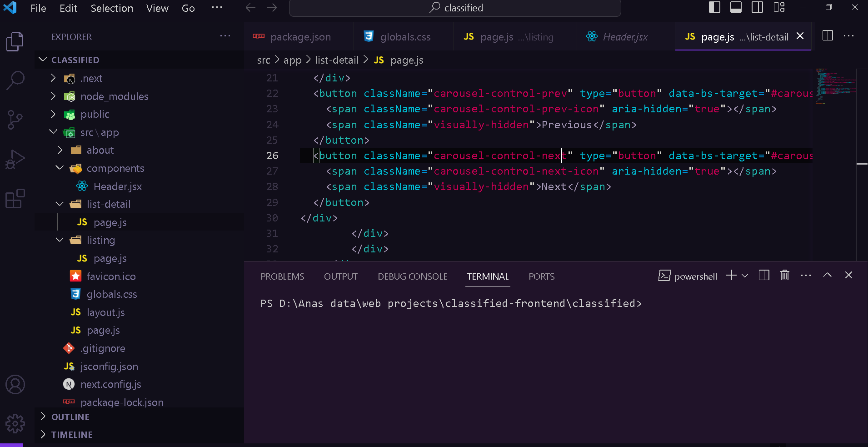
Task: Open the Settings gear menu
Action: point(15,423)
